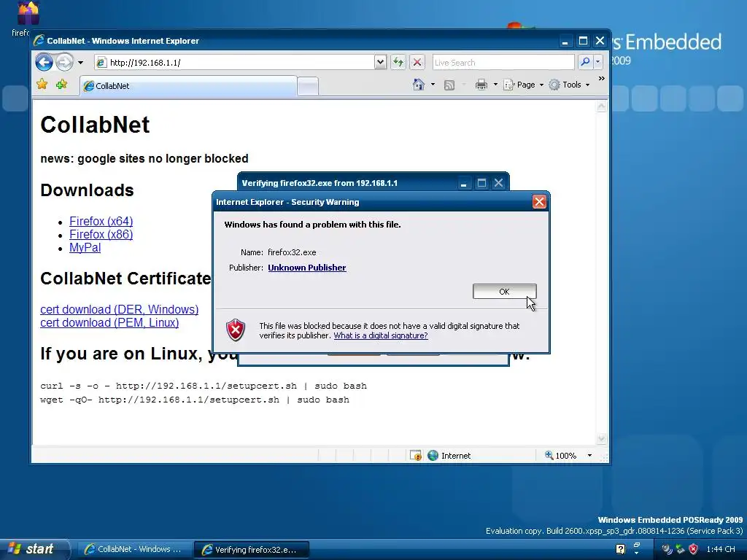Click the Safely Remove Hardware tray icon
The width and height of the screenshot is (747, 560).
point(680,549)
